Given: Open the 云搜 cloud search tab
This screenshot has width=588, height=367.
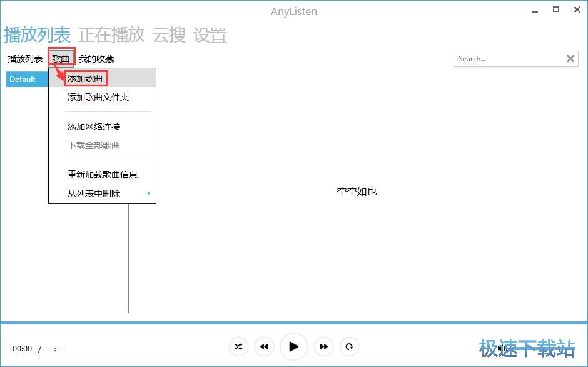Looking at the screenshot, I should click(169, 35).
